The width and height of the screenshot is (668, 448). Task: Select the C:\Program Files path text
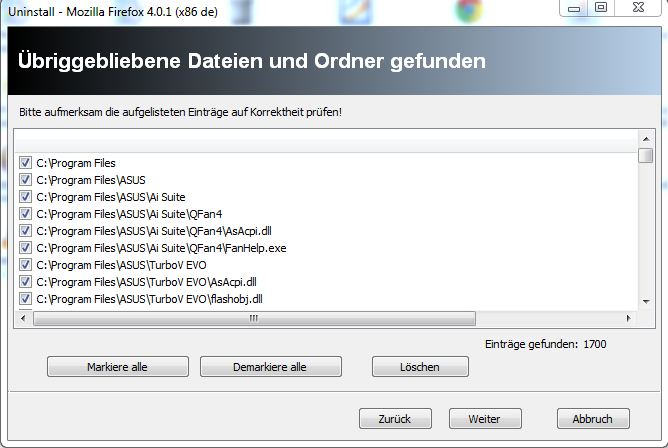pyautogui.click(x=76, y=163)
